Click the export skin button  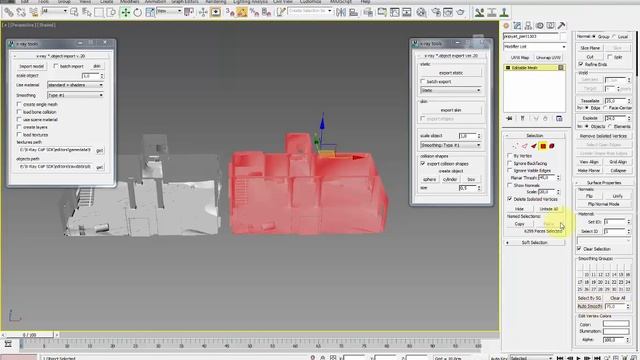[x=451, y=110]
